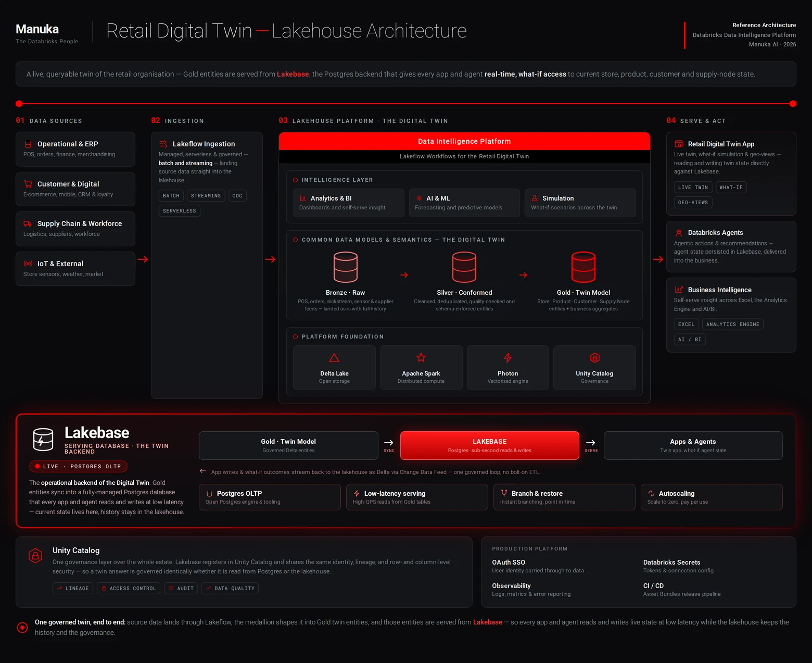Click the Photon lightning icon
The height and width of the screenshot is (663, 812).
[x=508, y=358]
